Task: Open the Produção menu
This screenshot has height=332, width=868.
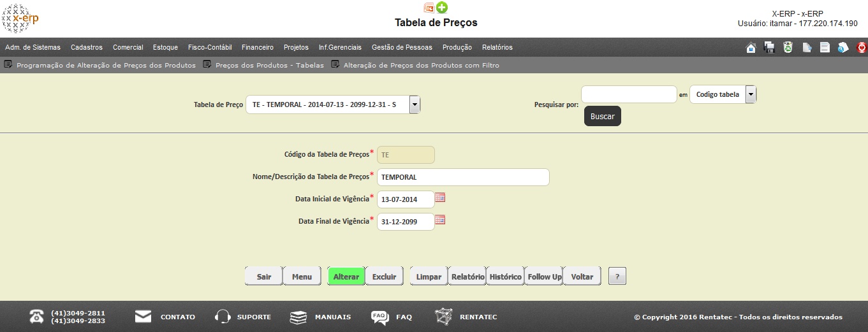Action: pyautogui.click(x=457, y=48)
